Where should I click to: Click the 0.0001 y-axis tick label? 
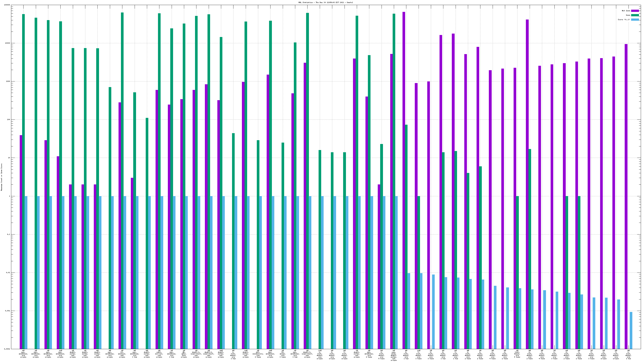[7, 349]
